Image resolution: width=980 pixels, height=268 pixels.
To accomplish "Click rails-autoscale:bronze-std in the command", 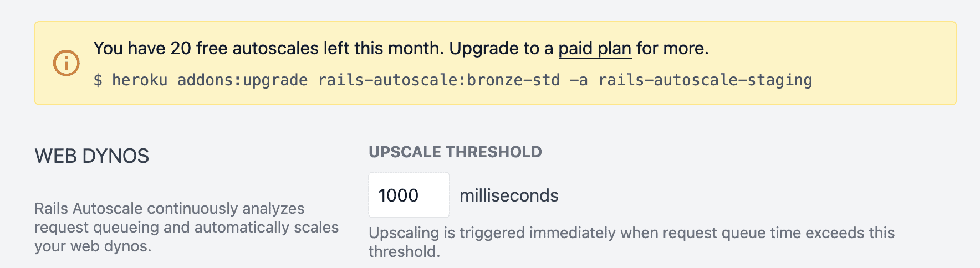I will (x=439, y=80).
